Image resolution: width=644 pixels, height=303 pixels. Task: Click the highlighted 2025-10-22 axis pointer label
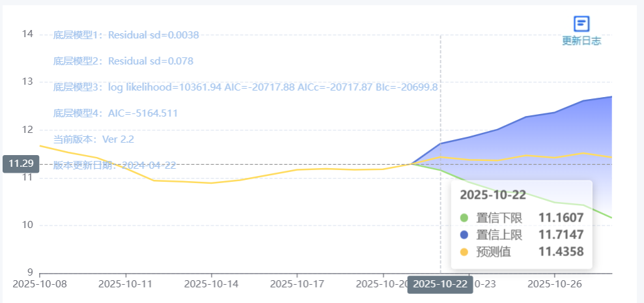(440, 285)
